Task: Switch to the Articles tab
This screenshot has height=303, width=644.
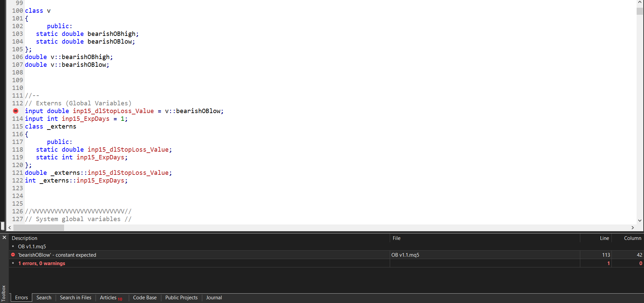Action: coord(111,298)
